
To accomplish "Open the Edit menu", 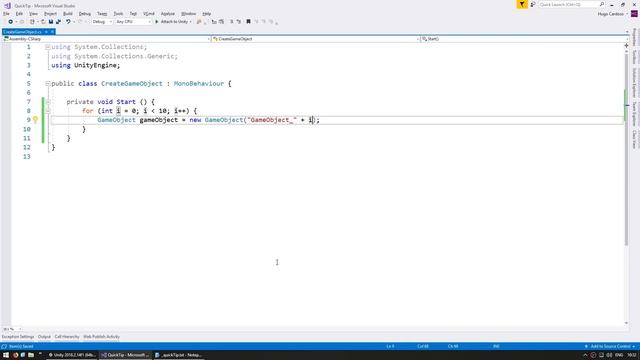I will (19, 14).
